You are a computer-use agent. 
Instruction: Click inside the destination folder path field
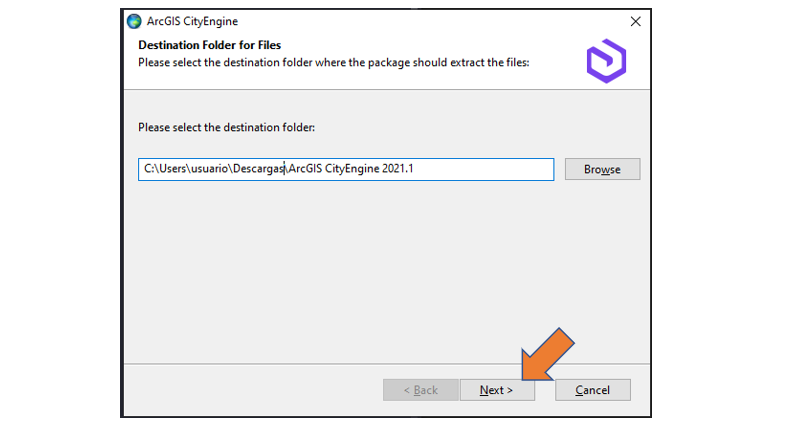(346, 169)
